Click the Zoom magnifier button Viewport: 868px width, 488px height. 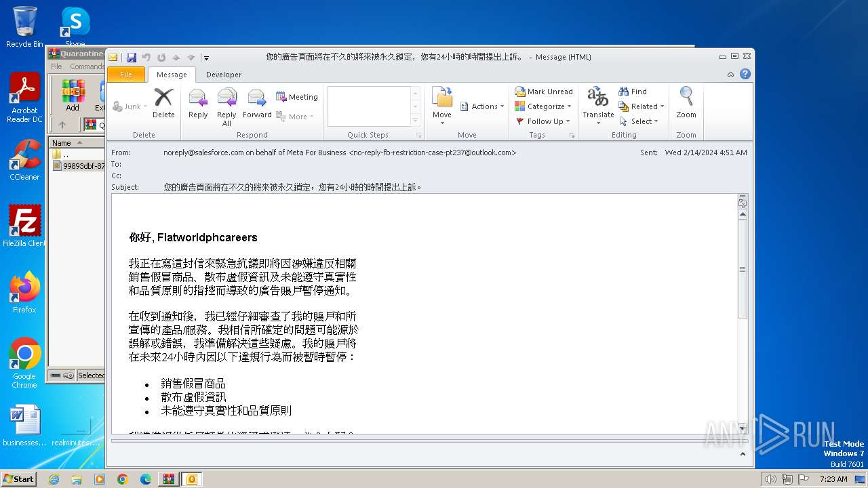tap(686, 103)
